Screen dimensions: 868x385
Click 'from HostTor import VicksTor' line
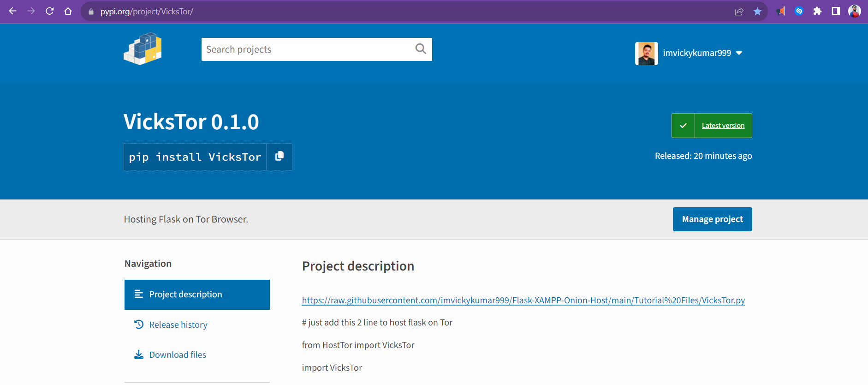click(x=358, y=345)
